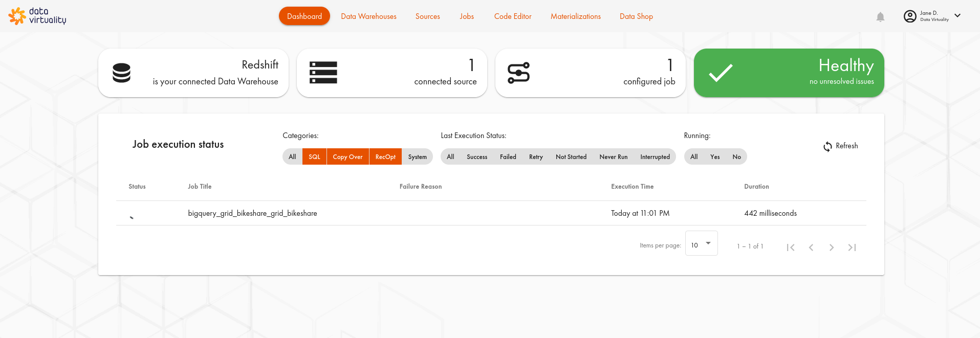Open the items per page dropdown

701,244
